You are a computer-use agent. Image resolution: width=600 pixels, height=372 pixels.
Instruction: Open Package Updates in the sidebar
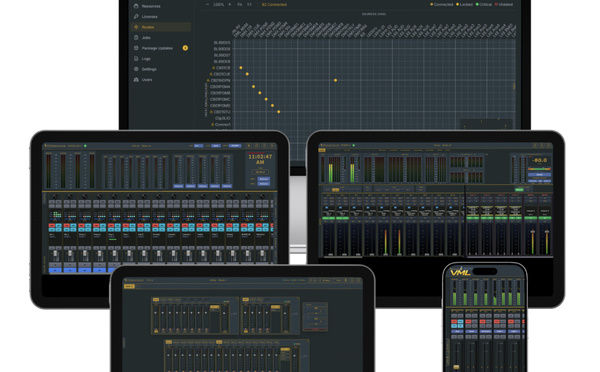157,48
